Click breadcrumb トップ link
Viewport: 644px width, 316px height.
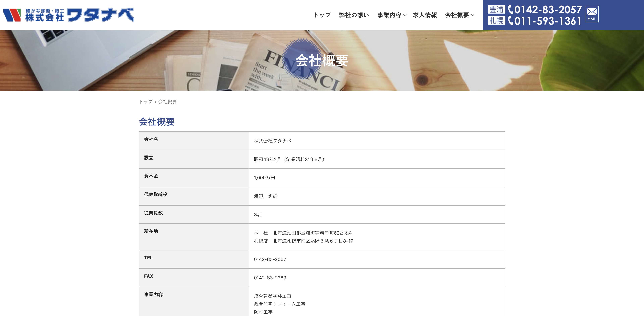point(146,102)
